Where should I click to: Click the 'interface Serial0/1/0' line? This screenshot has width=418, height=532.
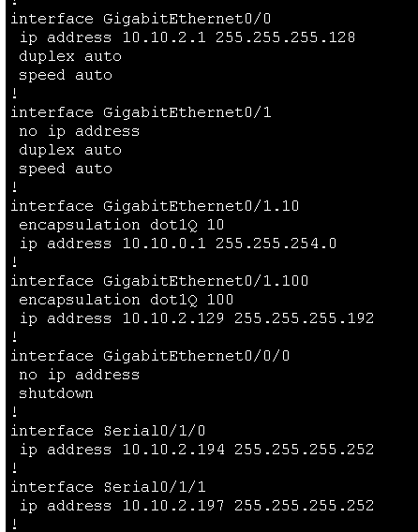click(x=108, y=431)
